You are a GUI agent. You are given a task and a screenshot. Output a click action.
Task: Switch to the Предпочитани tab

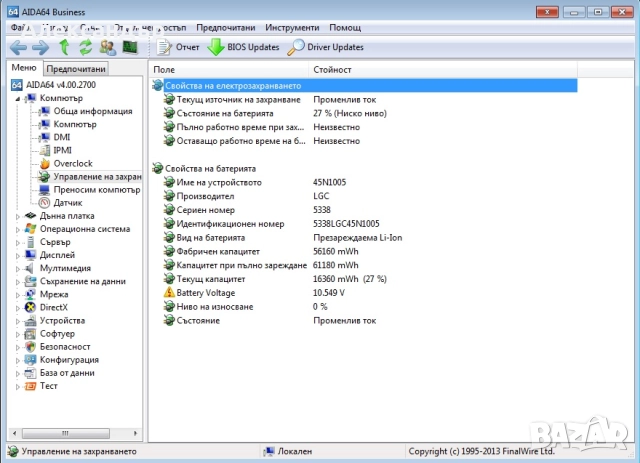[x=76, y=69]
